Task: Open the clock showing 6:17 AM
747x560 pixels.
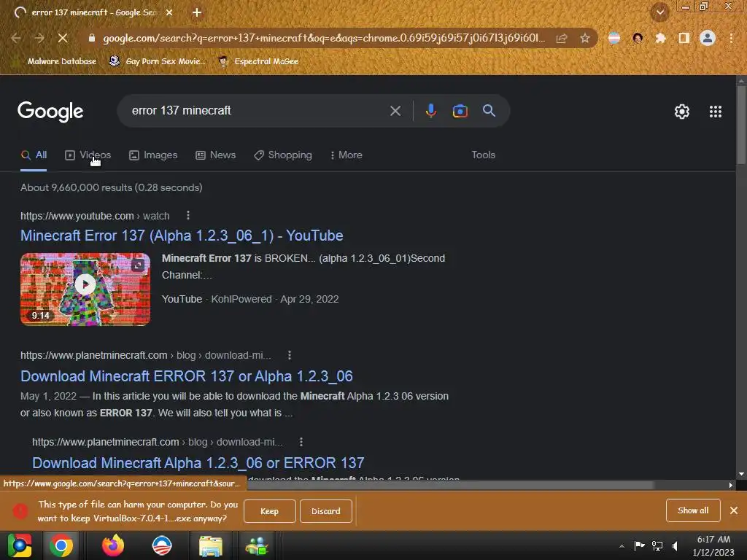Action: click(713, 545)
